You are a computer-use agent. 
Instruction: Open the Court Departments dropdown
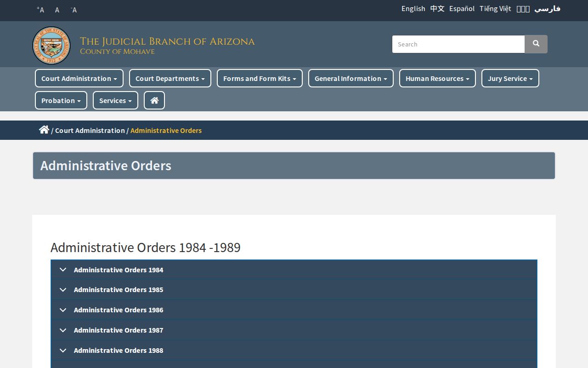[x=170, y=78]
